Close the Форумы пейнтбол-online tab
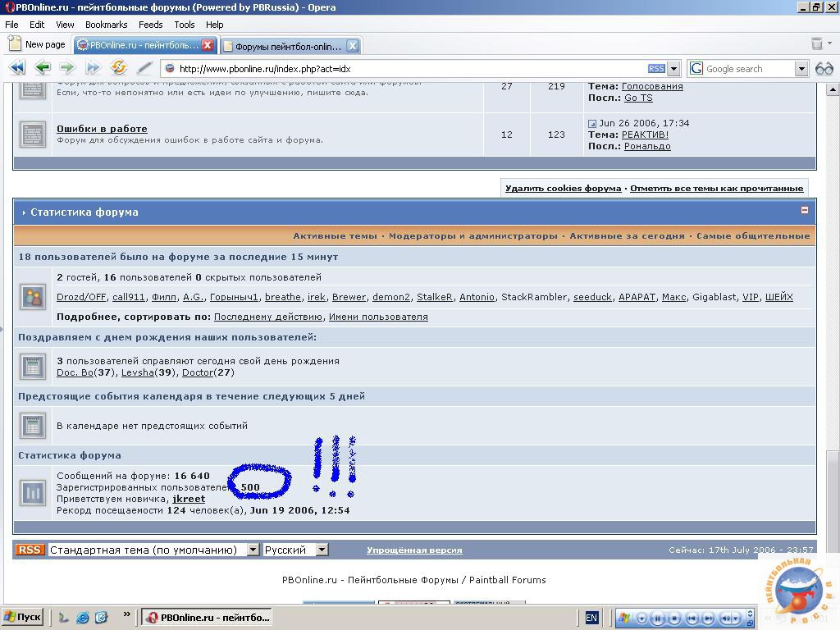Screen dimensions: 840x630 [352, 46]
